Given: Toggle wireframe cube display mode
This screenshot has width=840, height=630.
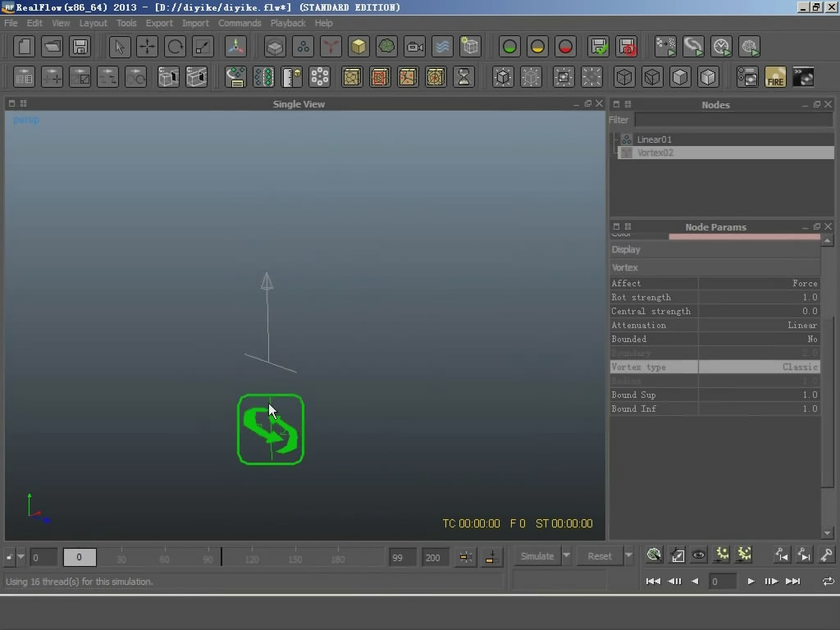Looking at the screenshot, I should pos(624,77).
